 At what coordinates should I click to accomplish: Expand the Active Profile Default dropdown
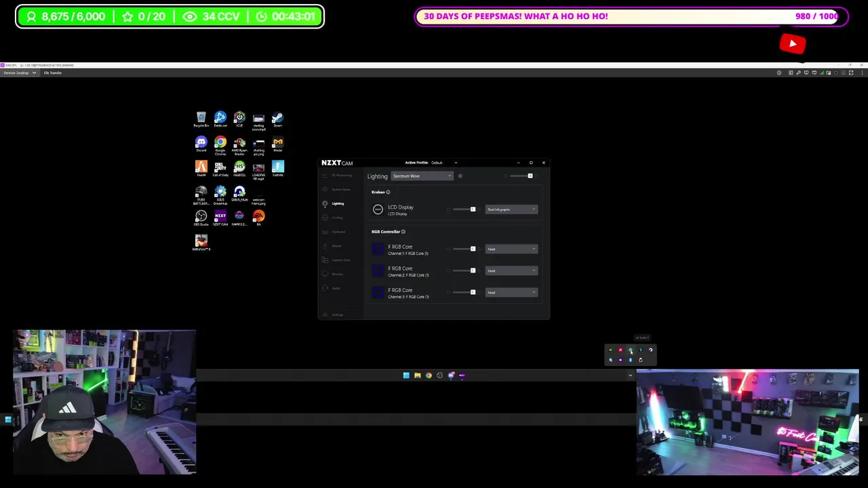pyautogui.click(x=444, y=163)
